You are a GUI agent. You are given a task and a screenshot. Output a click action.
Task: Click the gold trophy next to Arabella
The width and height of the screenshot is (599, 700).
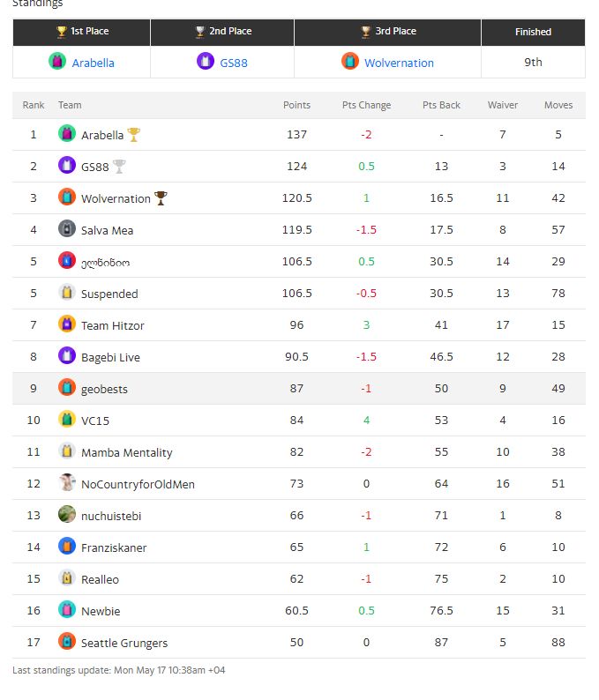(134, 135)
